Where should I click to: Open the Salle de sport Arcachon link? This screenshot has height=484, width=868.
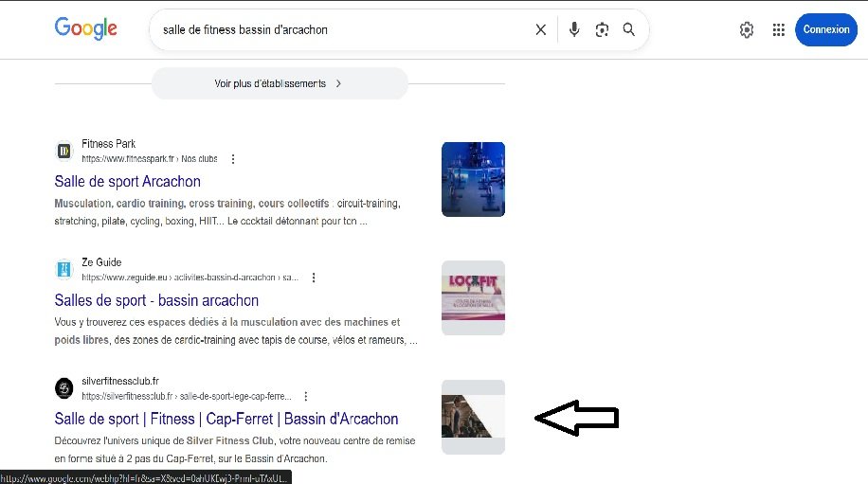coord(127,182)
